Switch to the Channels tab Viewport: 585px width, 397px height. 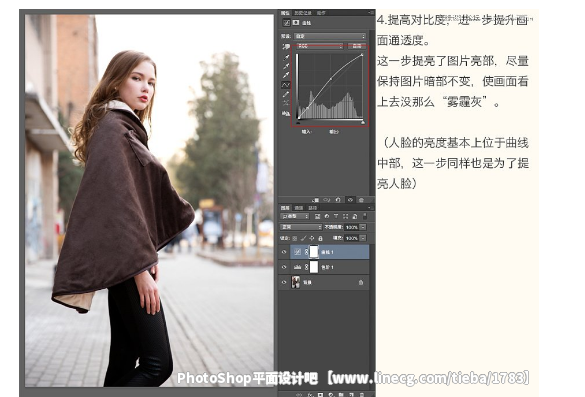(x=299, y=208)
